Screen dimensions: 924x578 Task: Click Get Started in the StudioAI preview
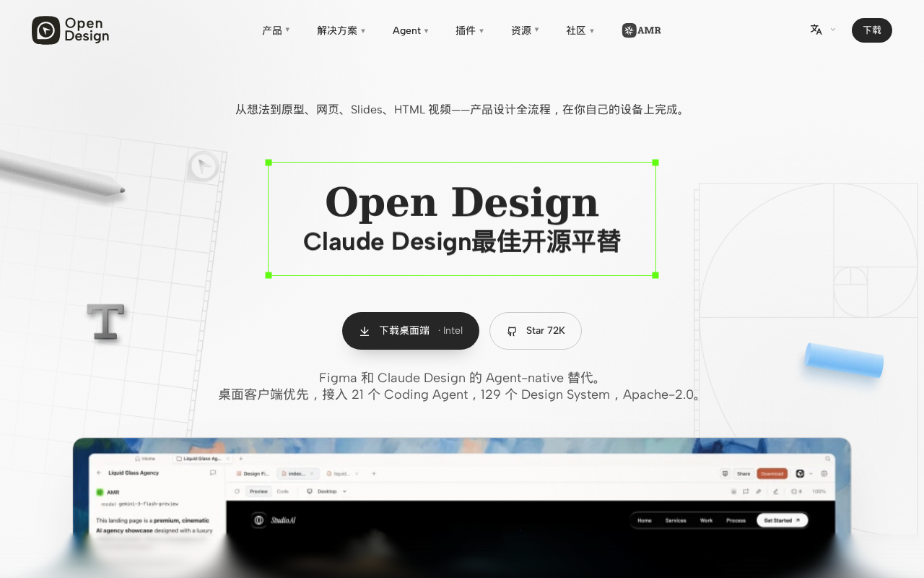(782, 520)
